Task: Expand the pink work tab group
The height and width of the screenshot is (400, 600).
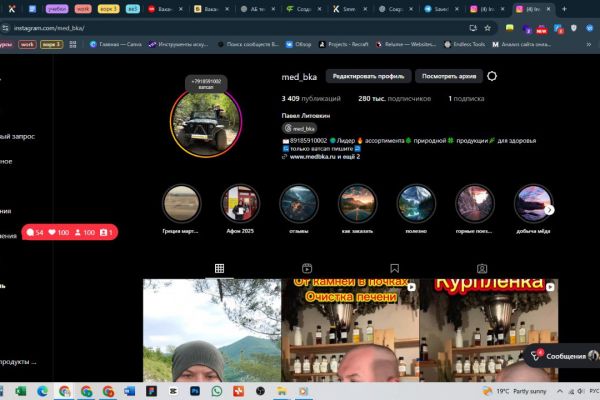Action: coord(83,9)
